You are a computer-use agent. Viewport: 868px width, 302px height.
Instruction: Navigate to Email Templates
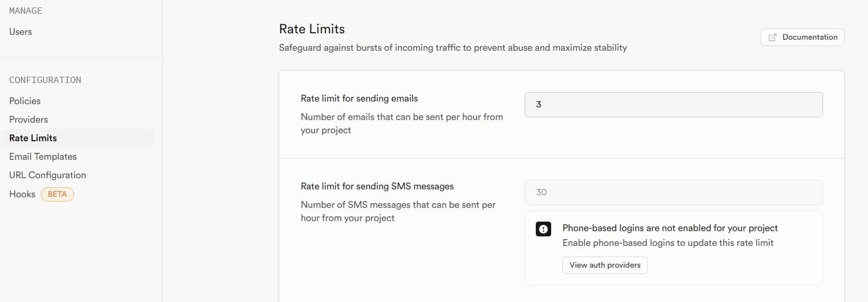pos(43,157)
